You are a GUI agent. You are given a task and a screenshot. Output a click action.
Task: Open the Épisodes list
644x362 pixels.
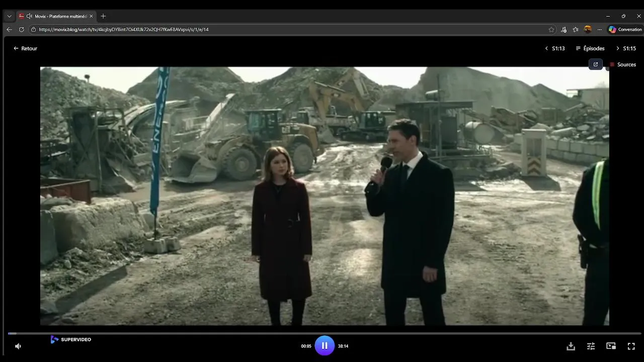[590, 48]
